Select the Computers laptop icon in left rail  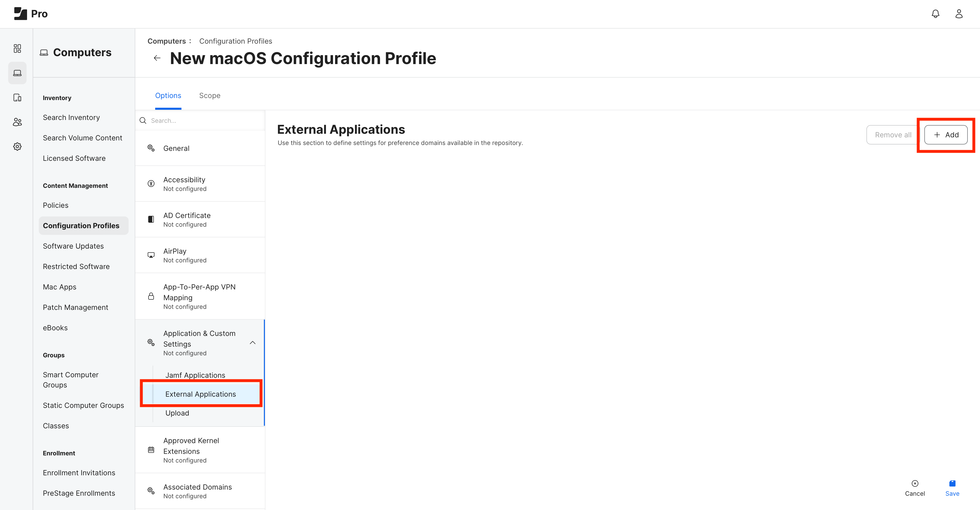[x=17, y=73]
